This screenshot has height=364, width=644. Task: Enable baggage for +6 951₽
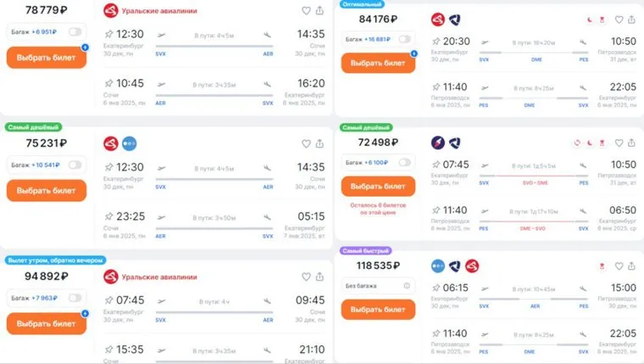75,32
